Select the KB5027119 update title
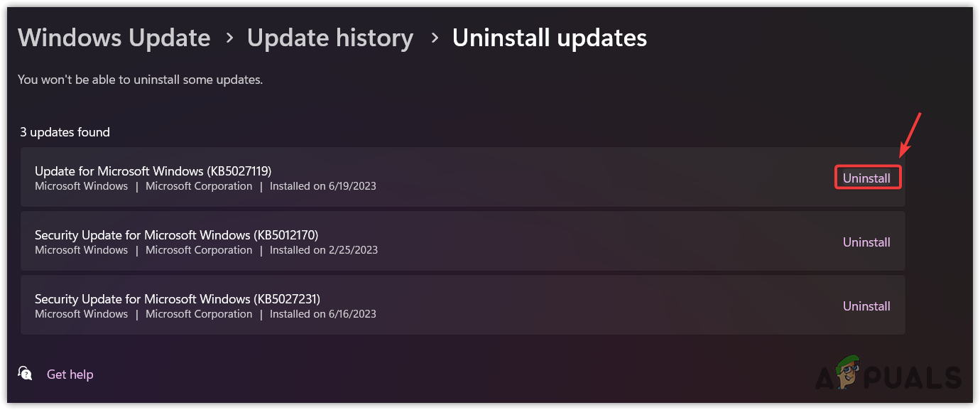 pos(153,171)
